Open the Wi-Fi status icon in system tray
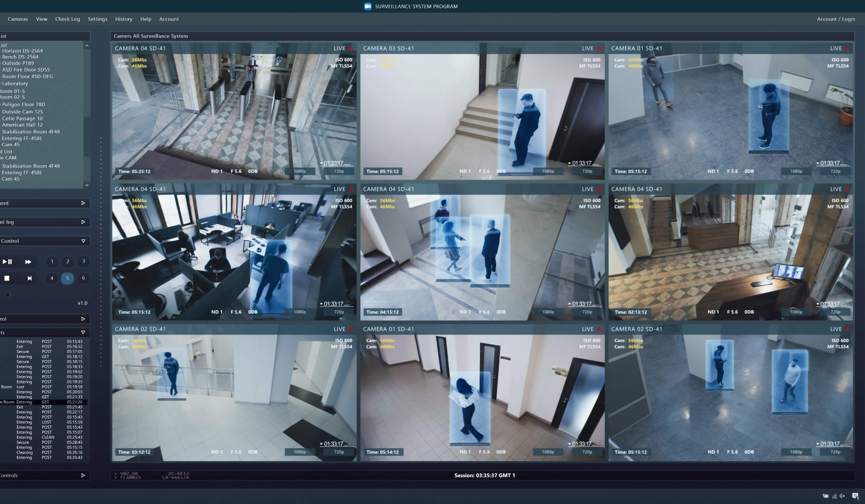The height and width of the screenshot is (504, 865). coord(835,495)
